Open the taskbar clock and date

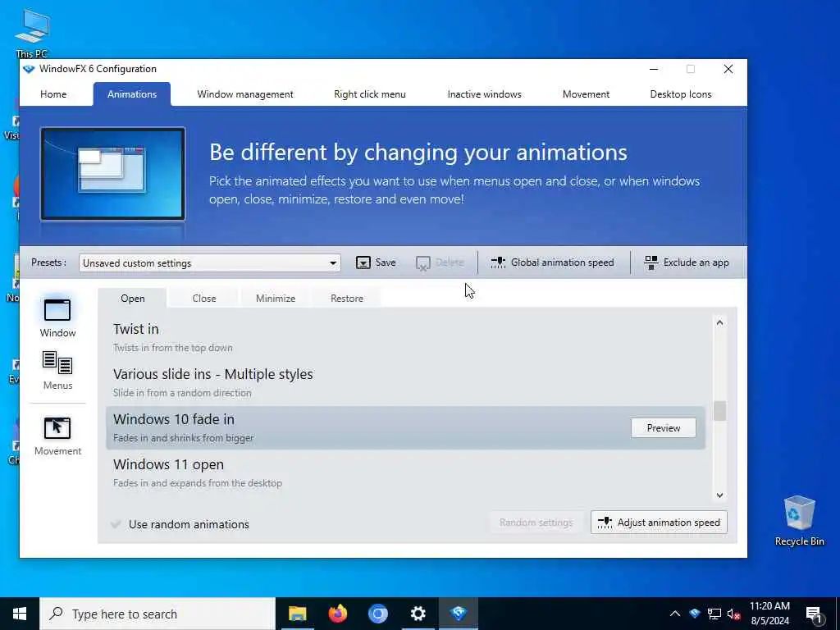coord(769,614)
